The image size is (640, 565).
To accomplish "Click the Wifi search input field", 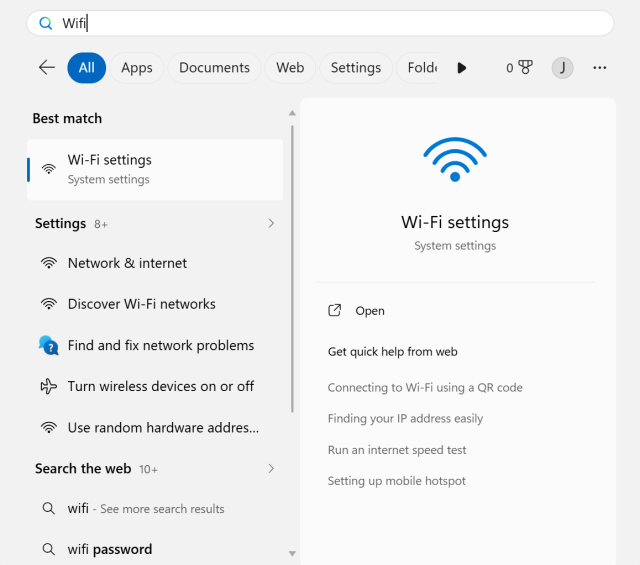I will [x=320, y=23].
